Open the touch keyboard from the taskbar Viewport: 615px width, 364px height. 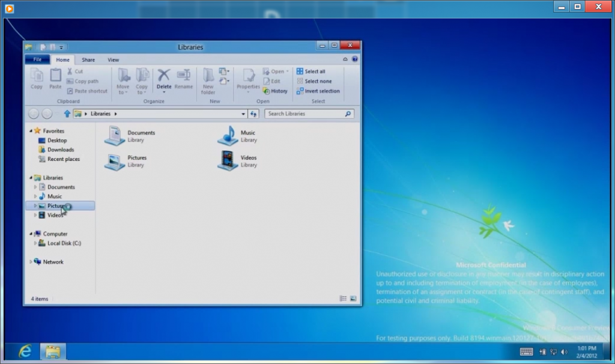pyautogui.click(x=526, y=352)
